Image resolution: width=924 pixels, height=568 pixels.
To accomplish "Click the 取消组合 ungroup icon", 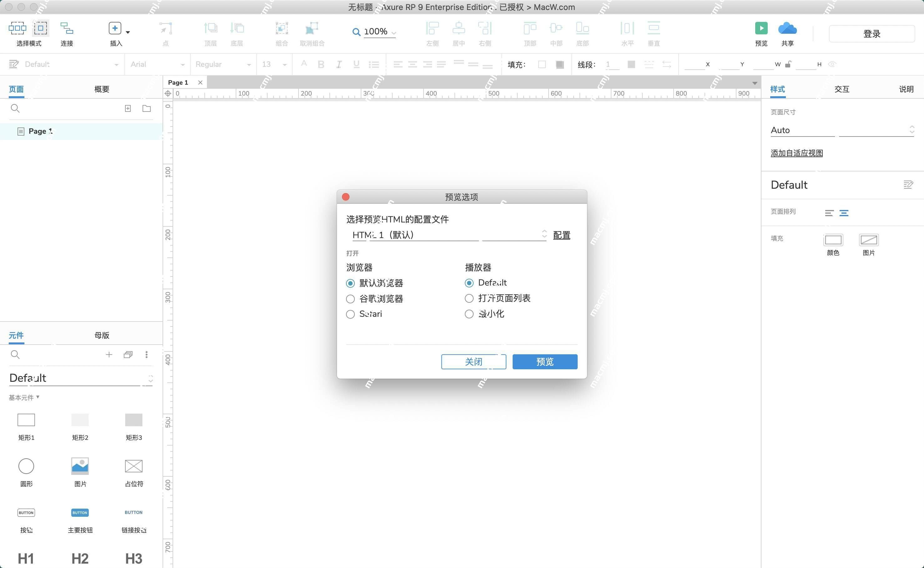I will click(x=312, y=28).
